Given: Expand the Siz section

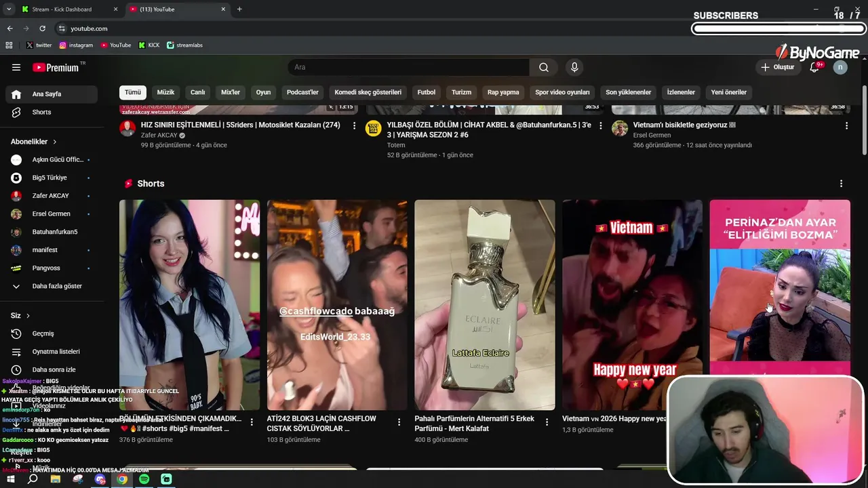Looking at the screenshot, I should [20, 316].
